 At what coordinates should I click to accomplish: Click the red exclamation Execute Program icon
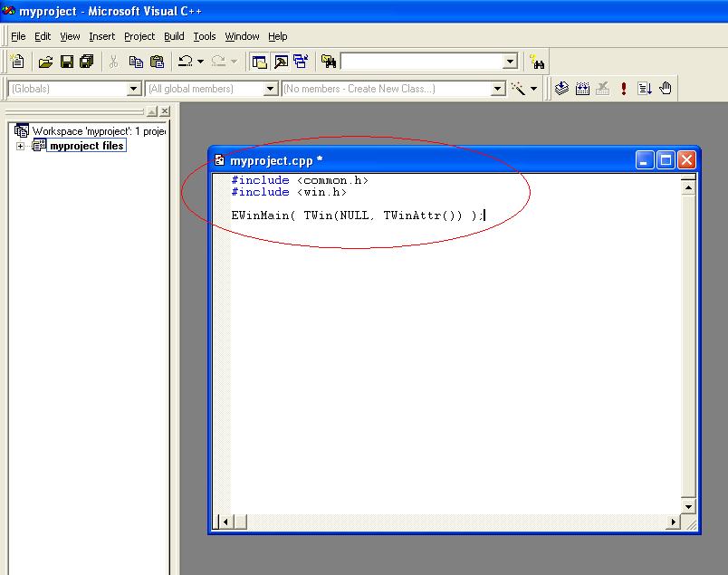click(624, 88)
